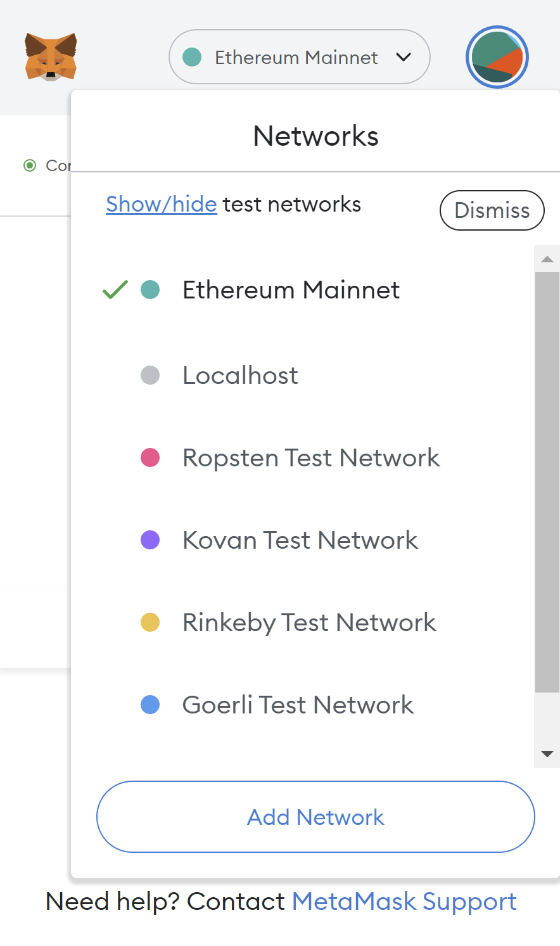The height and width of the screenshot is (946, 560).
Task: Dismiss the test networks notice
Action: click(492, 210)
